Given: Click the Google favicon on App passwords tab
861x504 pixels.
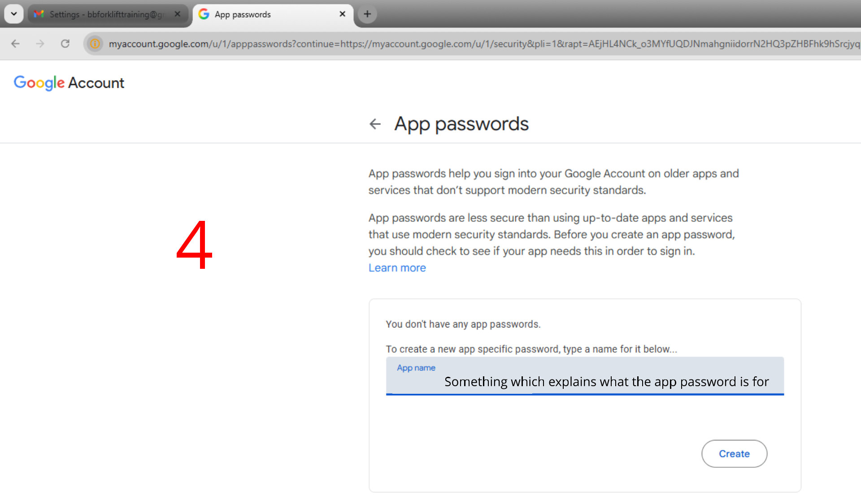Looking at the screenshot, I should click(204, 14).
